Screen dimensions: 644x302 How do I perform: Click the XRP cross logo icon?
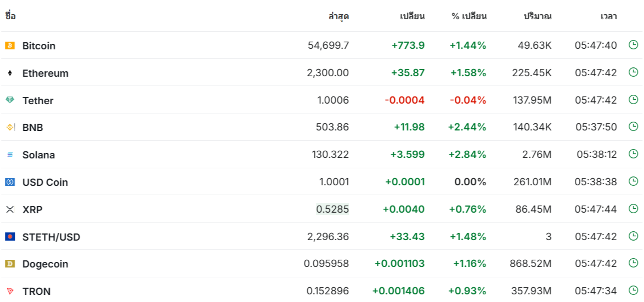click(10, 209)
